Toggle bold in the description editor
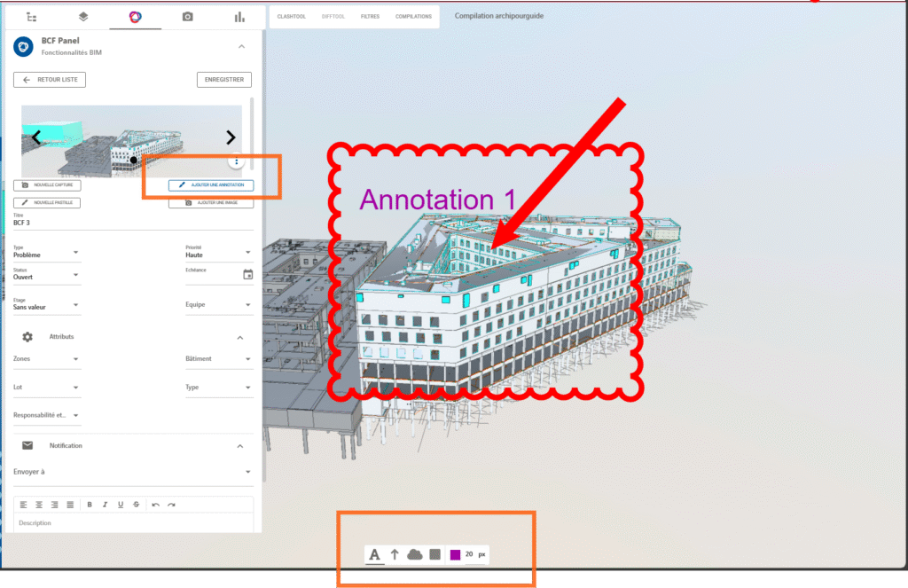Screen dimensions: 908x588 (90, 505)
